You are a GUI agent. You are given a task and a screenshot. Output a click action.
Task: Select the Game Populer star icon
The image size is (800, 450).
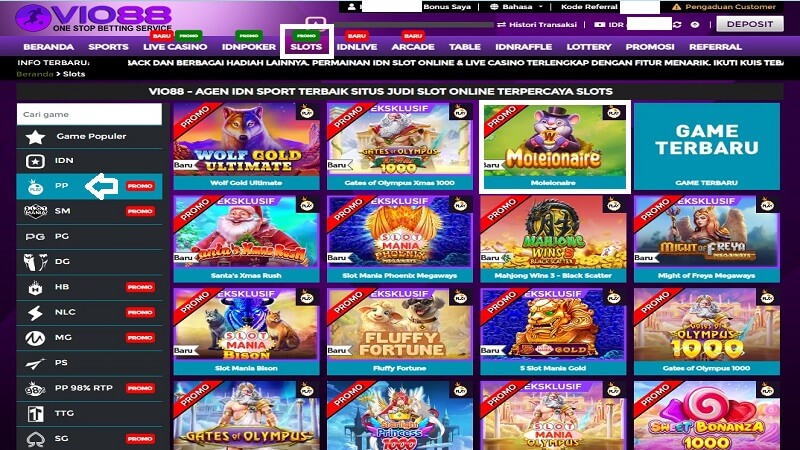tap(35, 137)
